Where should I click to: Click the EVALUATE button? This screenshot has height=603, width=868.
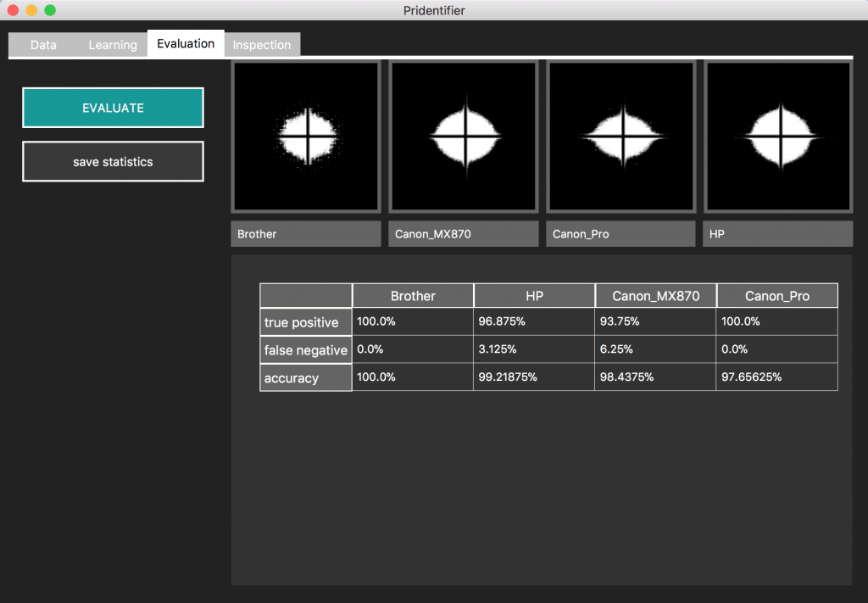pyautogui.click(x=113, y=108)
